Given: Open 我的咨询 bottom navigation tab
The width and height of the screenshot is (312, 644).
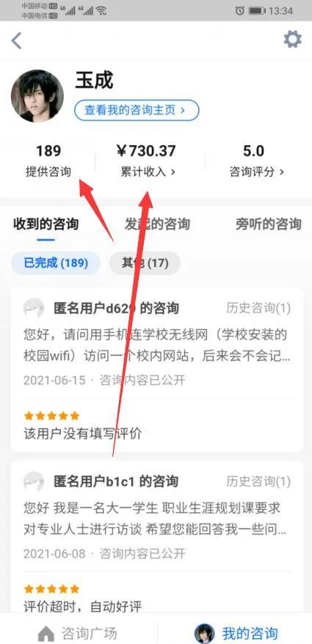Looking at the screenshot, I should coord(236,633).
